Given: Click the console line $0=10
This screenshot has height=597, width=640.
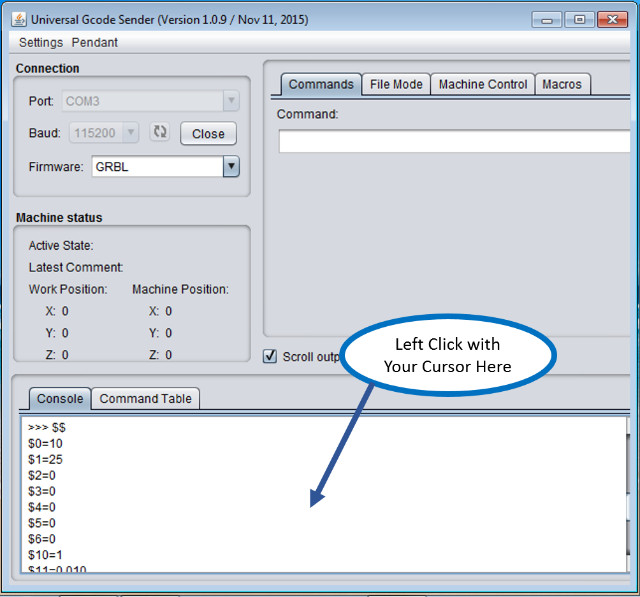Looking at the screenshot, I should [x=45, y=444].
